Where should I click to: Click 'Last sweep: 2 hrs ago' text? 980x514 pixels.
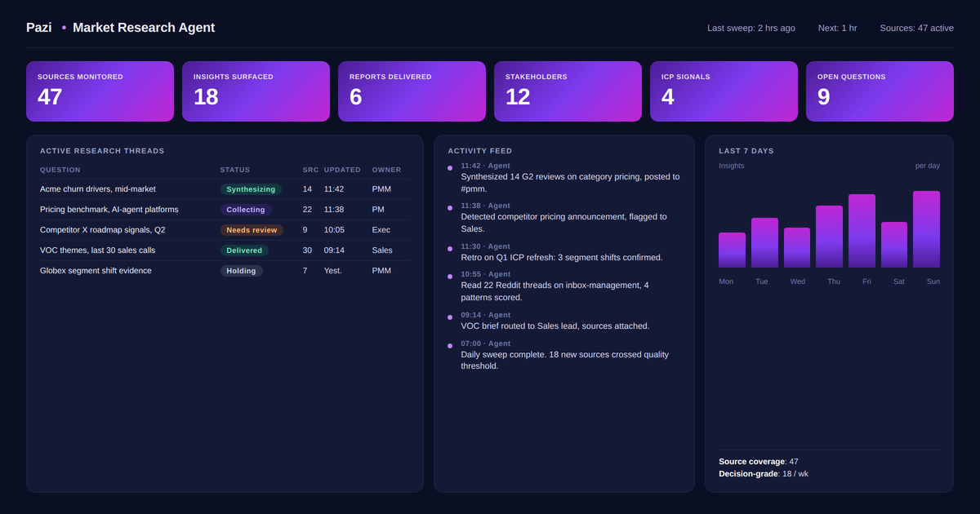coord(751,28)
